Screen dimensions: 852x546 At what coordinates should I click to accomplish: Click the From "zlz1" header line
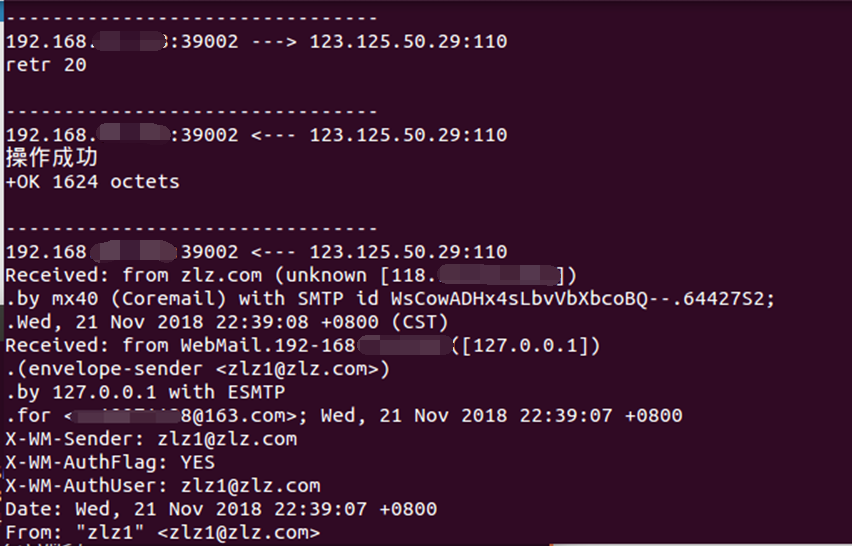click(163, 532)
